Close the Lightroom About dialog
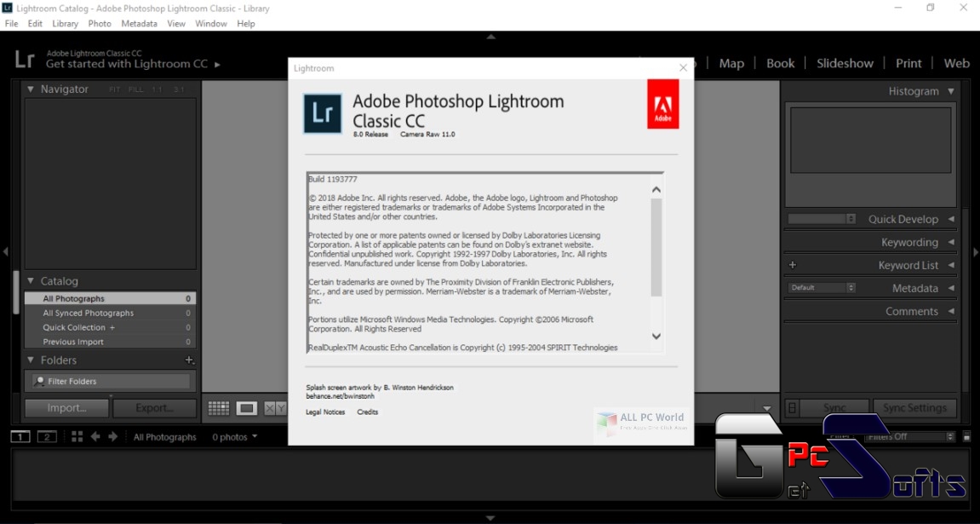The image size is (980, 524). pos(683,67)
